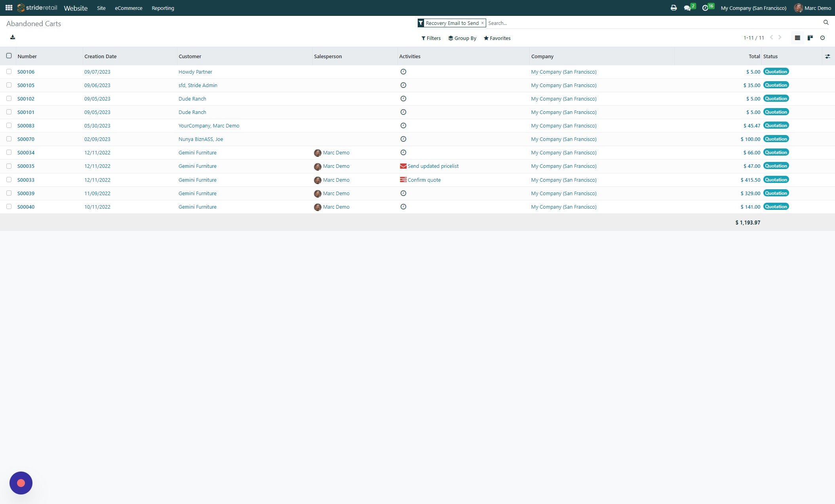The height and width of the screenshot is (504, 835).
Task: Click the pager 1-11 / 11 counter
Action: click(x=753, y=38)
